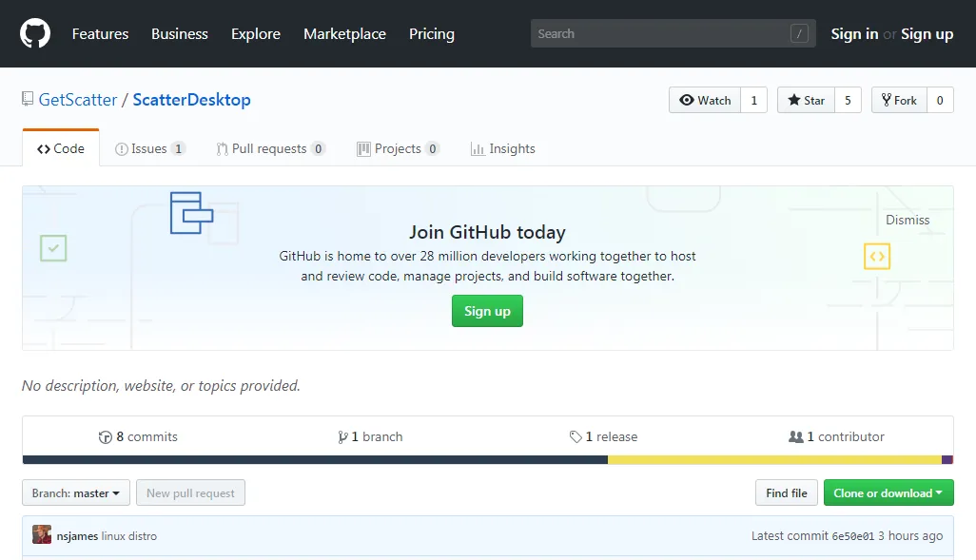Open the ScatterDesktop repository link

click(192, 100)
